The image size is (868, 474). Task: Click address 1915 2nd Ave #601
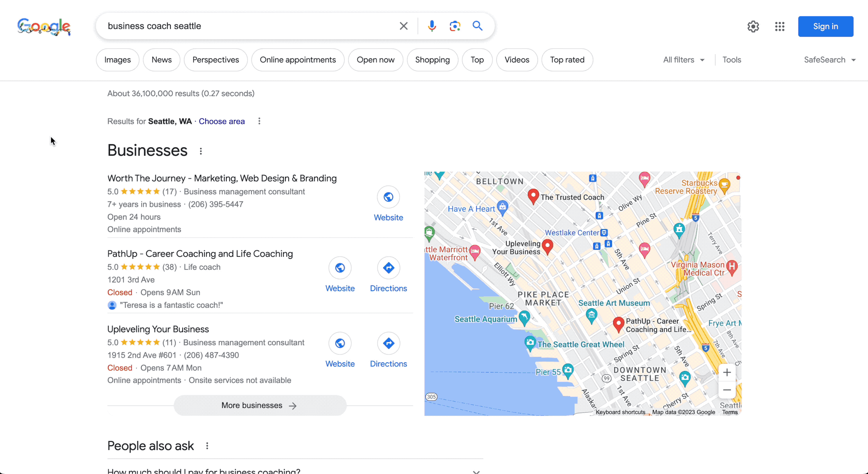(x=142, y=355)
